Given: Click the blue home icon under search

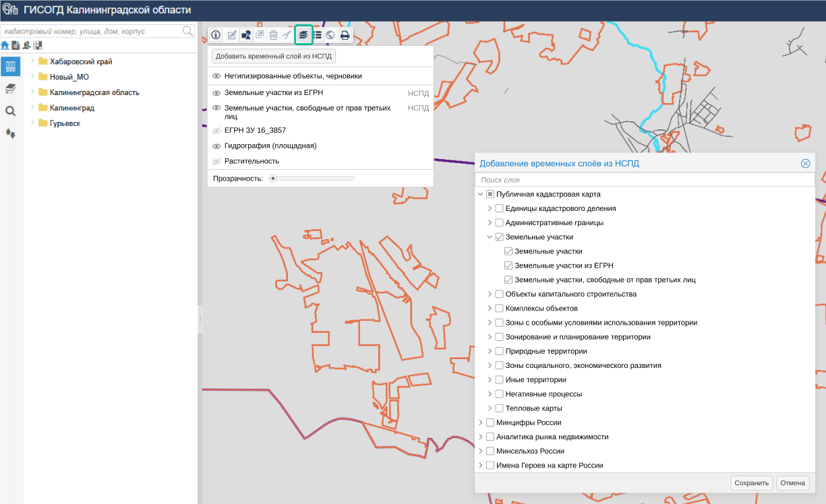Looking at the screenshot, I should click(x=5, y=45).
